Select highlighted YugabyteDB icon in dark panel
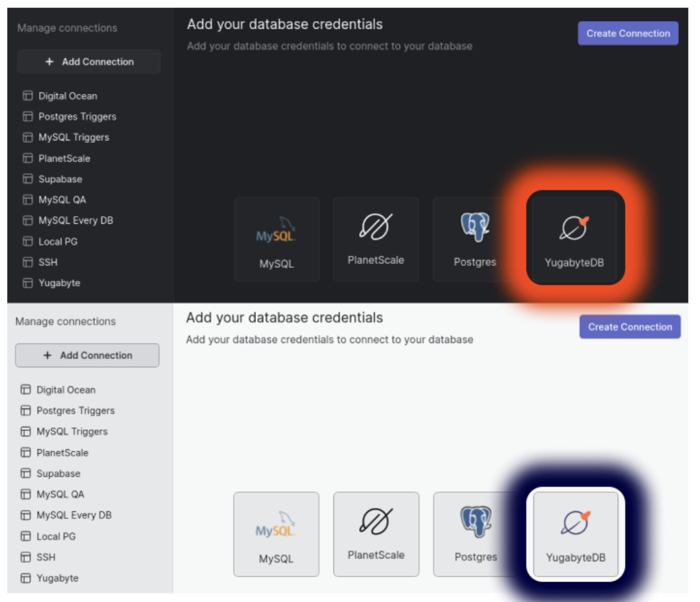The height and width of the screenshot is (602, 700). tap(574, 228)
